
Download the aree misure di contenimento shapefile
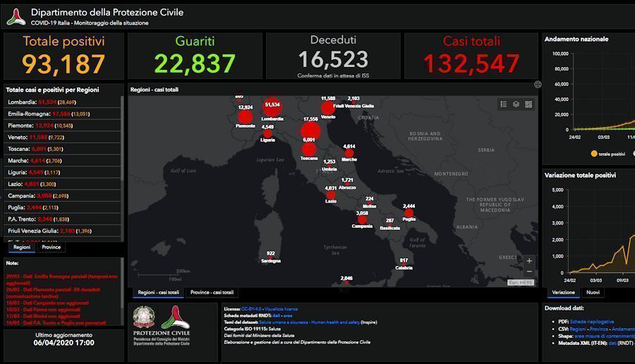[x=605, y=336]
